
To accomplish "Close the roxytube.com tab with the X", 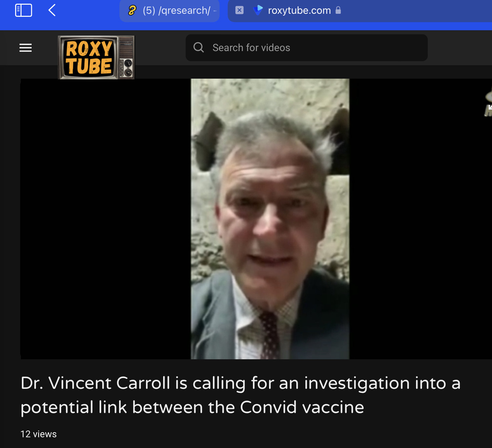I will coord(239,10).
